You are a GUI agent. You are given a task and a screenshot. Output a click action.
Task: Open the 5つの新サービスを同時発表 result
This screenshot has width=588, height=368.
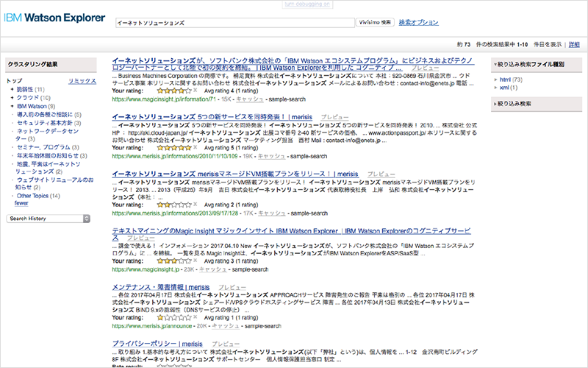pos(212,117)
